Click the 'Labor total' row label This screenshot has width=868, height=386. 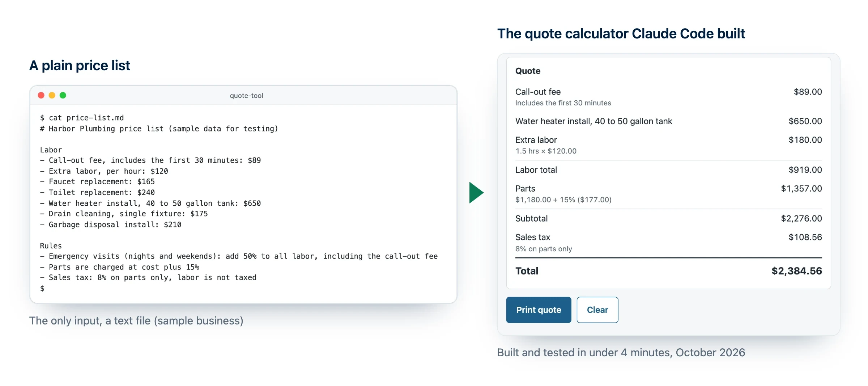(x=536, y=170)
